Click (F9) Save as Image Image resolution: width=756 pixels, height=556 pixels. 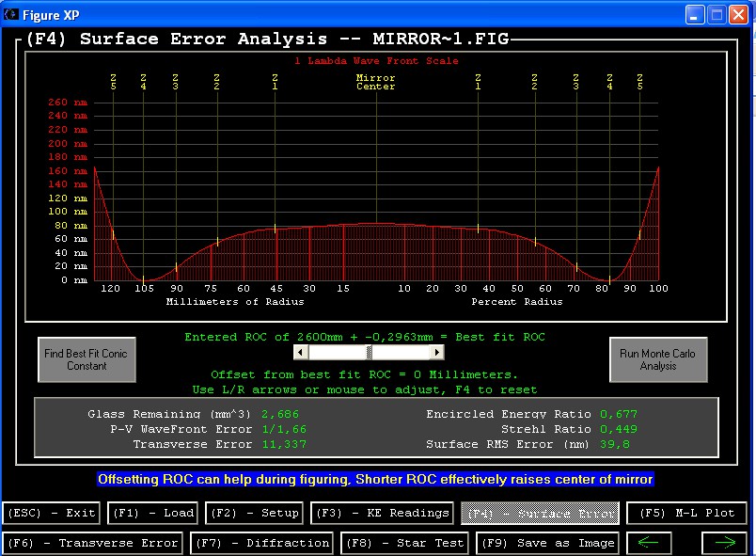coord(547,544)
